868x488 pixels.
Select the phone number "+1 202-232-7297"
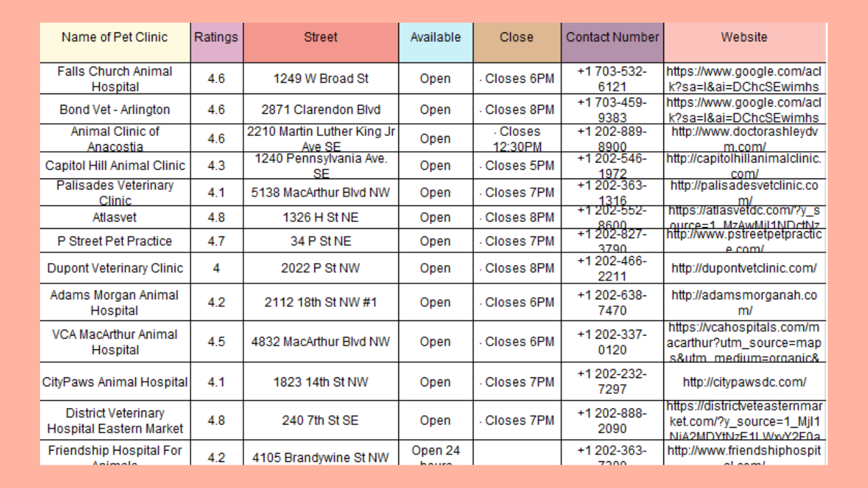point(613,382)
